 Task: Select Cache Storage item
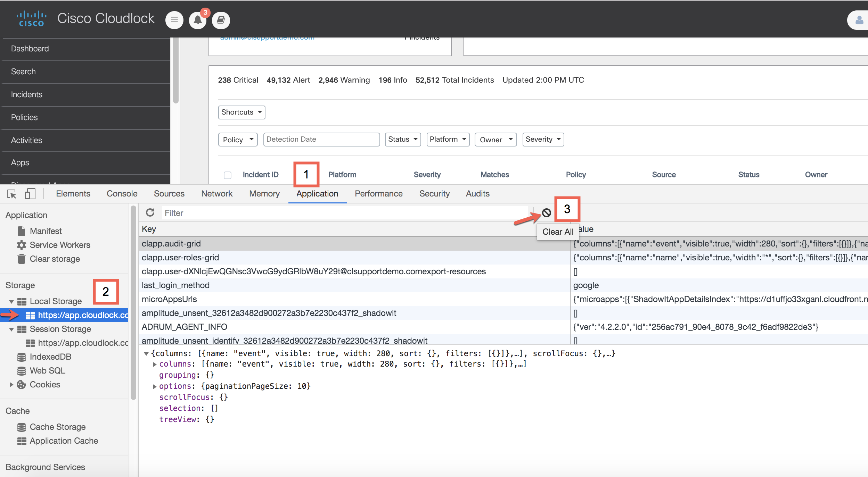pos(57,427)
